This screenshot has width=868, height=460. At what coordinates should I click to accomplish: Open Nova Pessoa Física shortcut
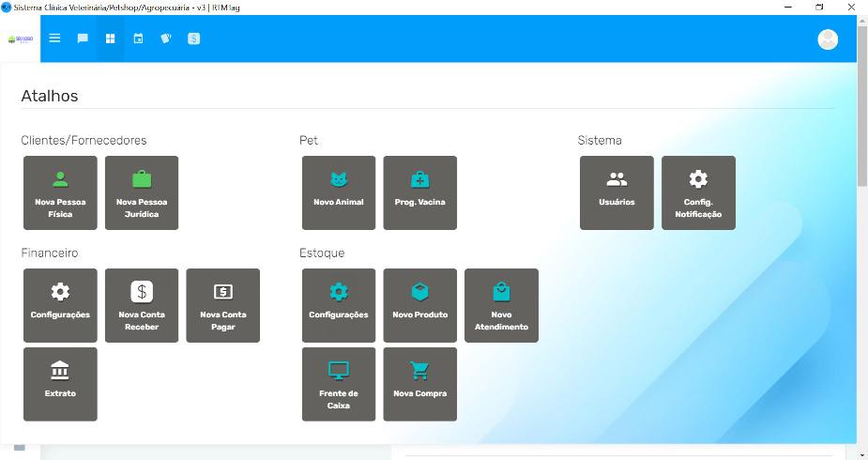60,192
